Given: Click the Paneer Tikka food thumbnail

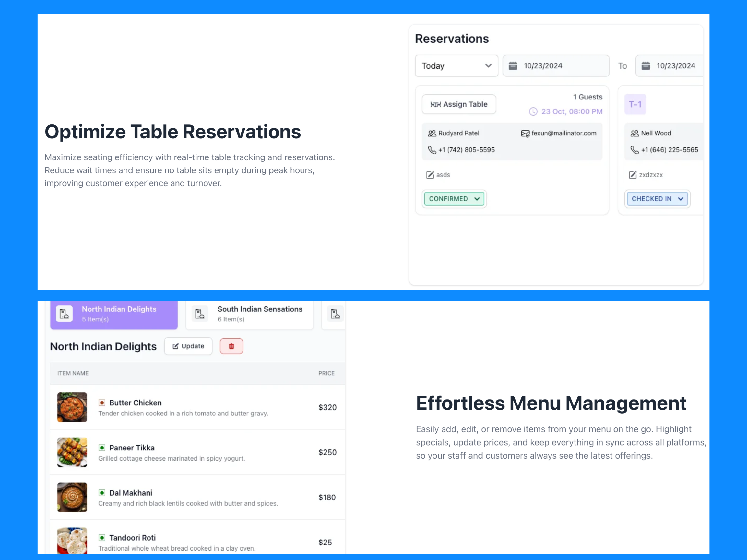Looking at the screenshot, I should 72,452.
